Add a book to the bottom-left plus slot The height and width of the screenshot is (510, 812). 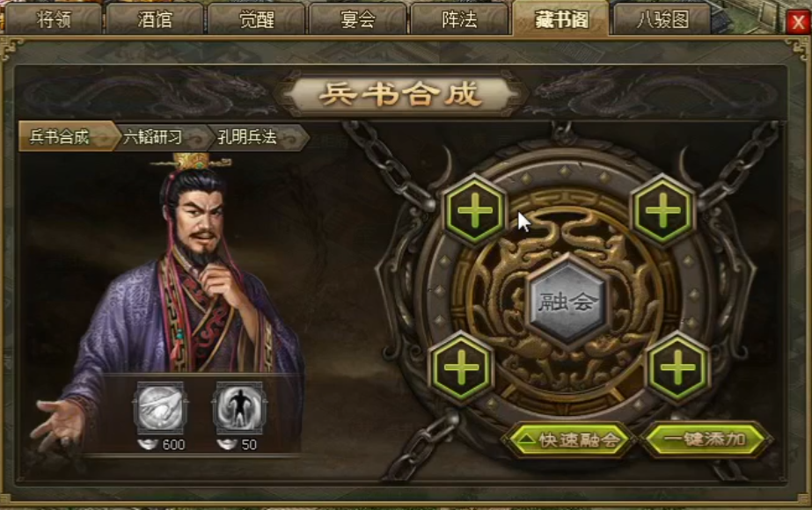pos(460,368)
